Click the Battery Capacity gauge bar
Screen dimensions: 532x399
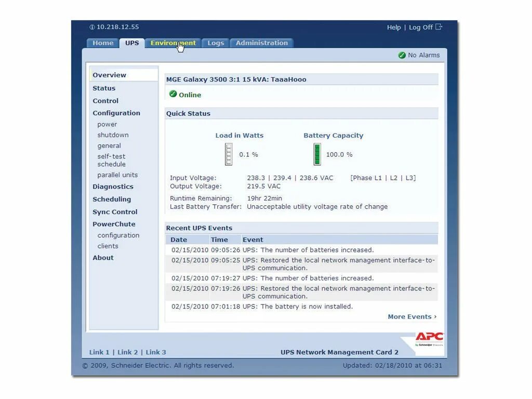pyautogui.click(x=317, y=154)
